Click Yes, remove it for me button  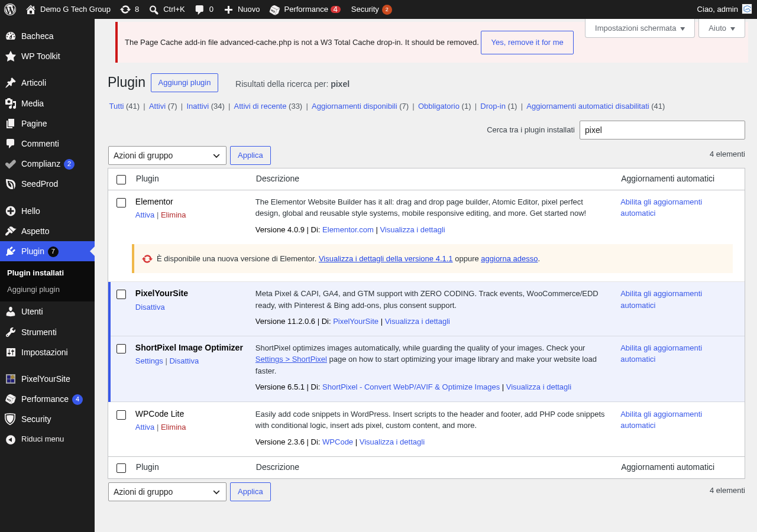[527, 43]
